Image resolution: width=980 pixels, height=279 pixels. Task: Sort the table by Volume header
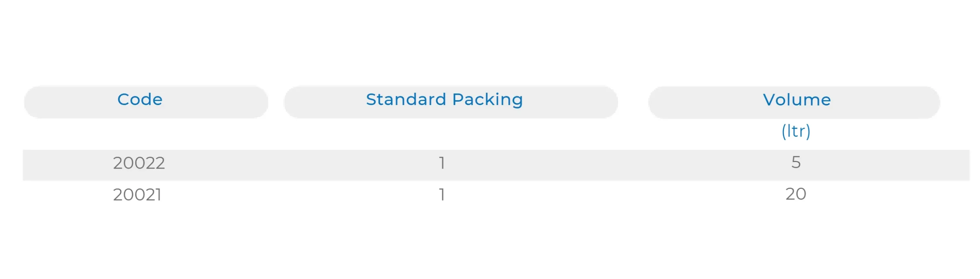[x=797, y=100]
